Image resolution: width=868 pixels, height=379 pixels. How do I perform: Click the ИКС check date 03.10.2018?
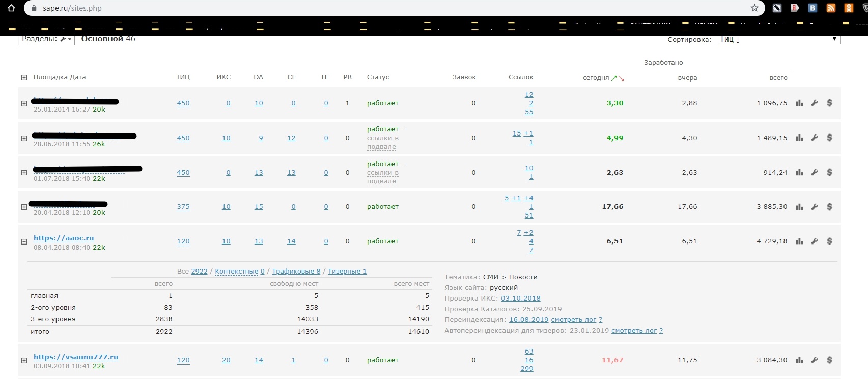click(x=521, y=299)
